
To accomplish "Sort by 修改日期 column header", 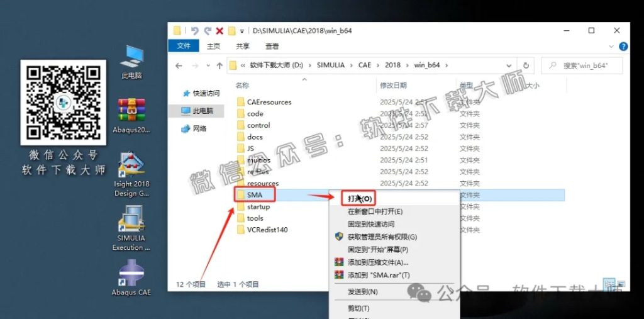I will pyautogui.click(x=393, y=85).
